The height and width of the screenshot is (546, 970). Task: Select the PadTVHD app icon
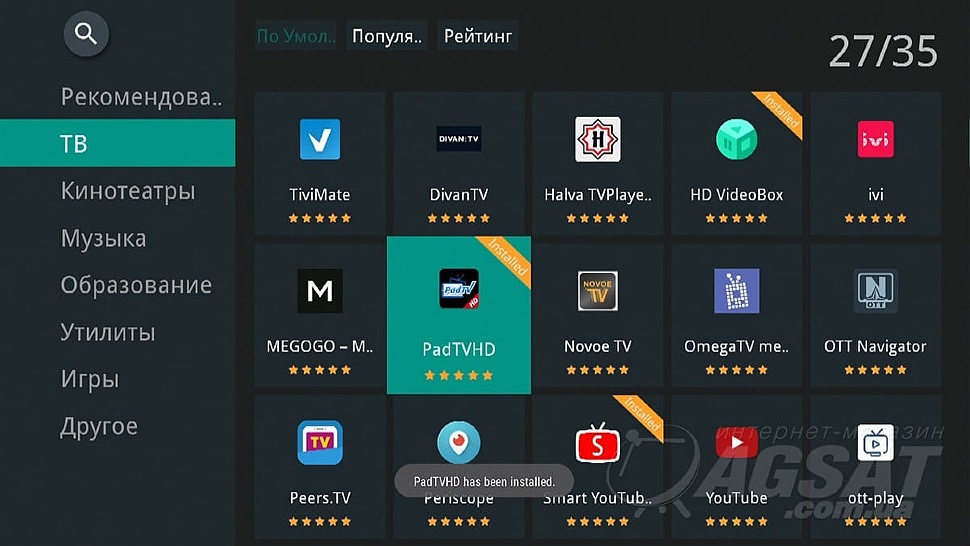[458, 289]
